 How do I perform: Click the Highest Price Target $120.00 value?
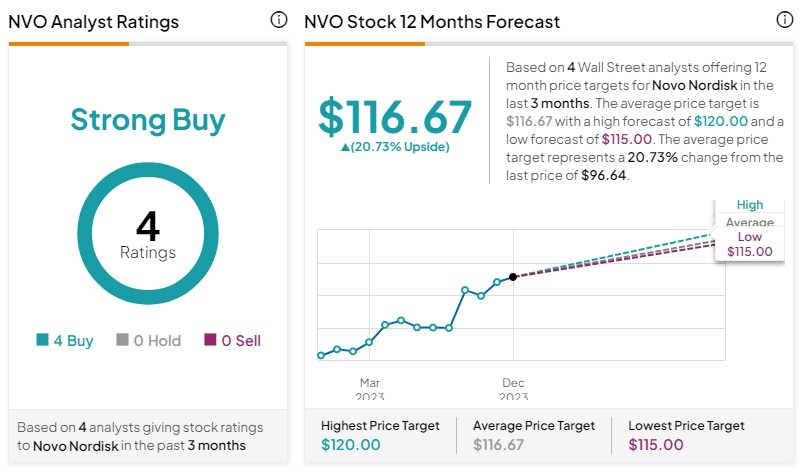pos(351,445)
